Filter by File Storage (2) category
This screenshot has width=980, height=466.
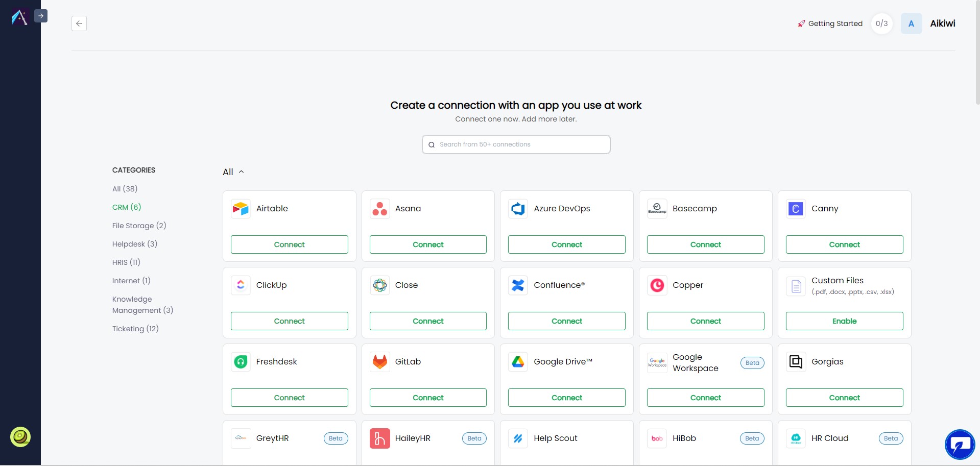[x=139, y=226]
